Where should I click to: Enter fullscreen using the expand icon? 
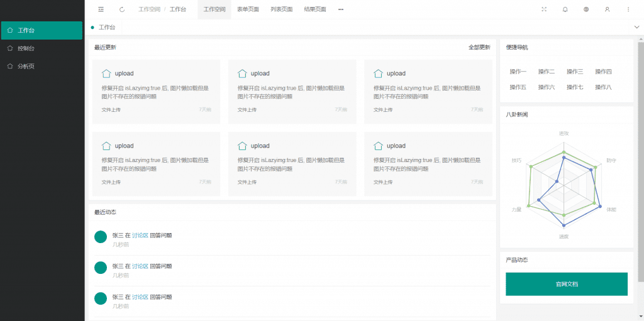(x=544, y=9)
